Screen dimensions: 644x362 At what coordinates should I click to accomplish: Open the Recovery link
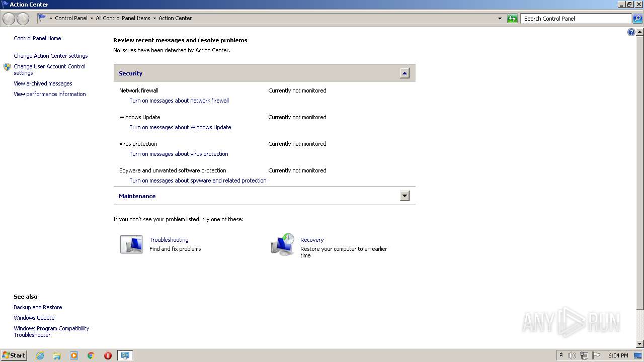coord(312,240)
